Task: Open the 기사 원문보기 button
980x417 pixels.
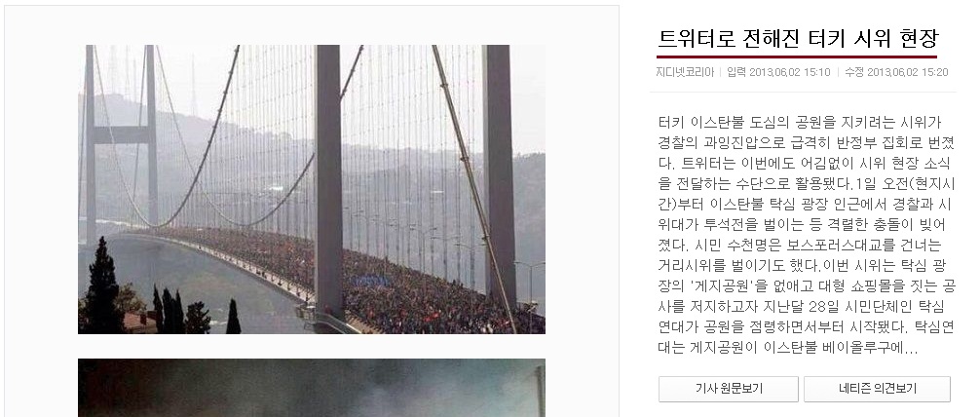Action: (x=728, y=389)
